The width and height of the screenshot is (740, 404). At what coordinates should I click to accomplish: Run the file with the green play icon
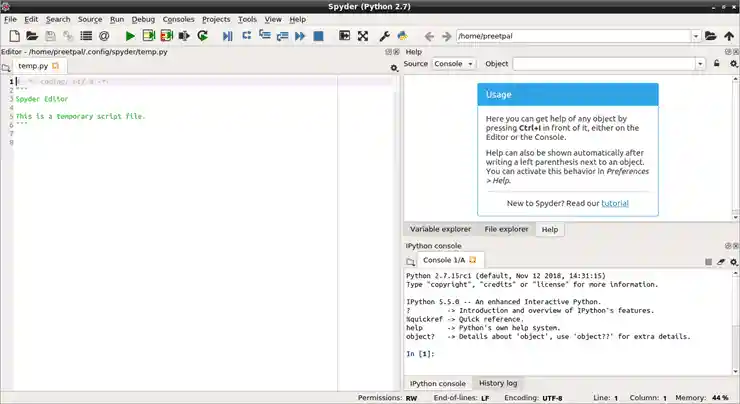click(x=130, y=36)
